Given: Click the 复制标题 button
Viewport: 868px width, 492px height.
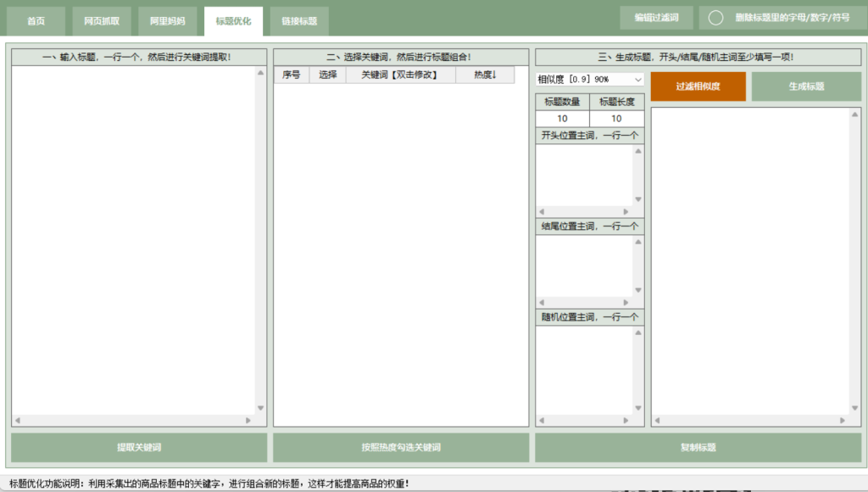Looking at the screenshot, I should pyautogui.click(x=698, y=447).
